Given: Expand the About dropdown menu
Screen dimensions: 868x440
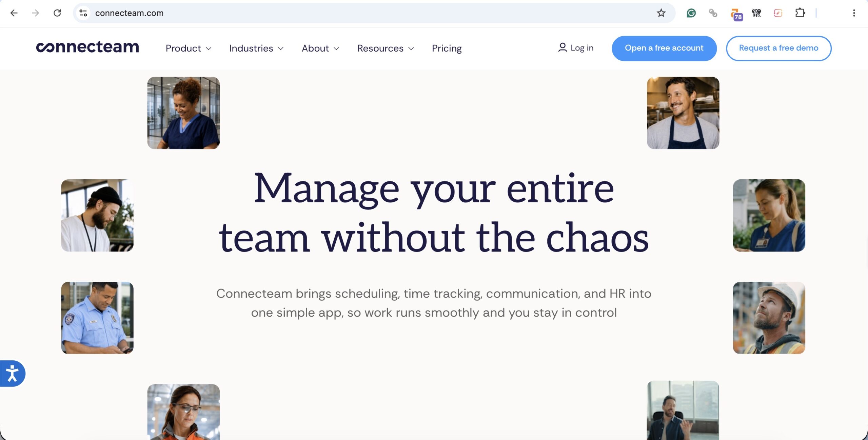Looking at the screenshot, I should pos(320,48).
